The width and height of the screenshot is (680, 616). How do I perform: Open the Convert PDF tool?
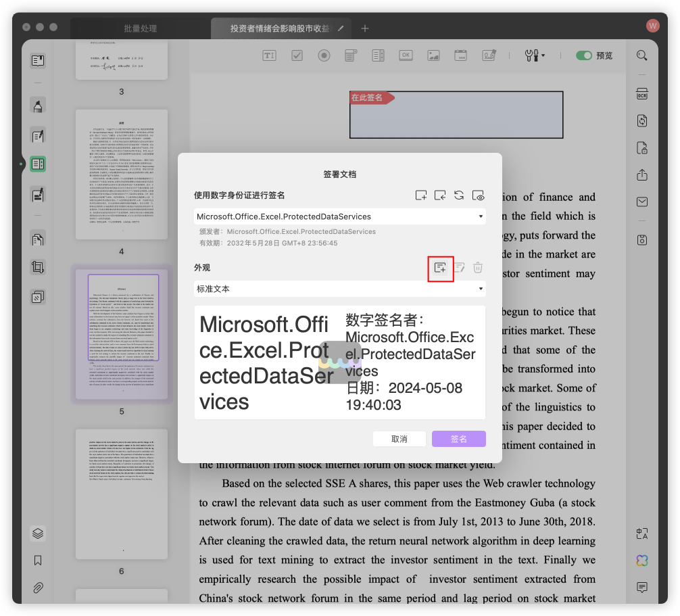(642, 120)
